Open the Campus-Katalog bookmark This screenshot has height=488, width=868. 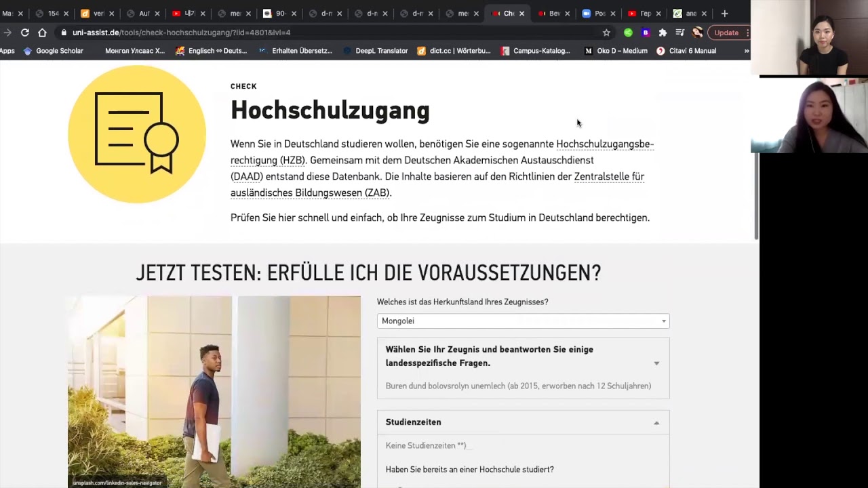point(536,51)
